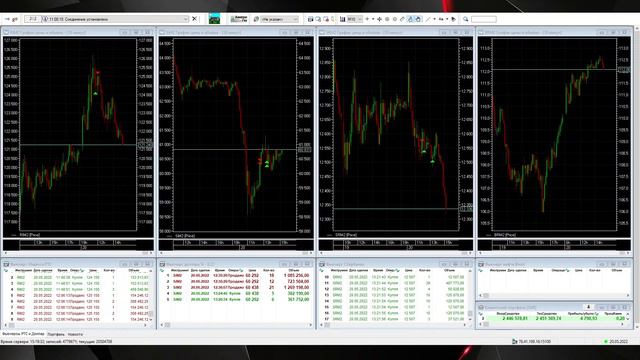Click the SiM2 deals row with 1 269 198,00
Screen dimensions: 640x360
click(236, 287)
